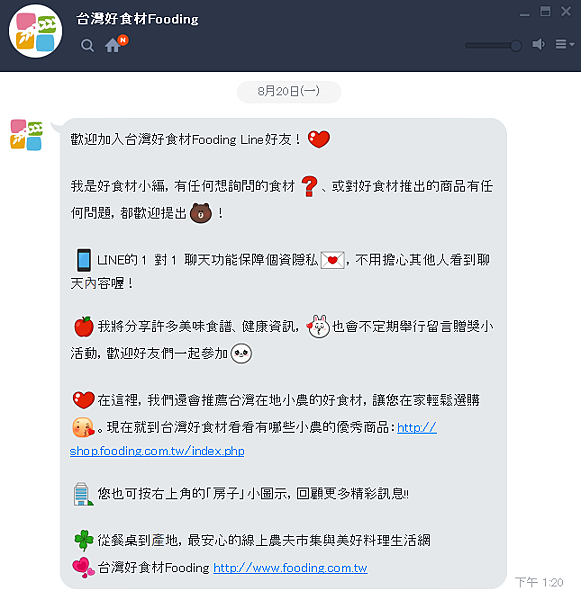
Task: Click the green four-leaf clover emoji
Action: tap(84, 540)
